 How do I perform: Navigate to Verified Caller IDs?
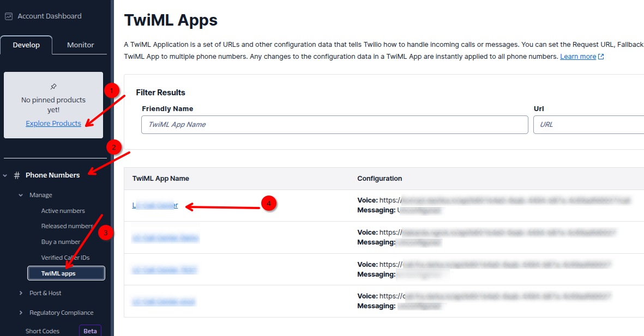[67, 257]
